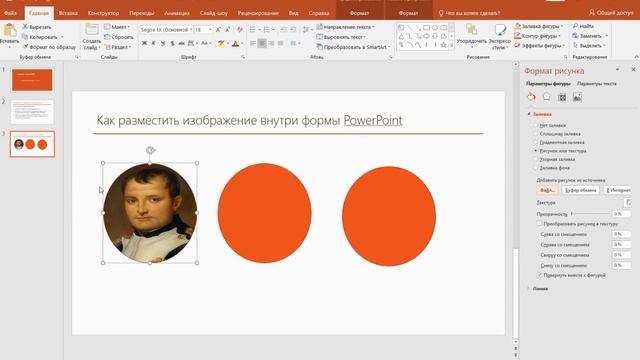The image size is (640, 360).
Task: Click the New Slide (Создать слайд) icon
Action: [x=92, y=29]
